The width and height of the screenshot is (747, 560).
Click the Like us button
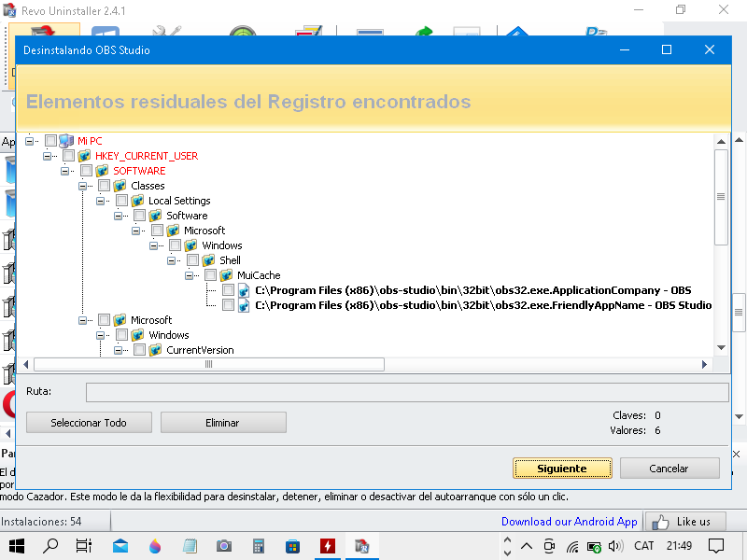click(x=685, y=522)
